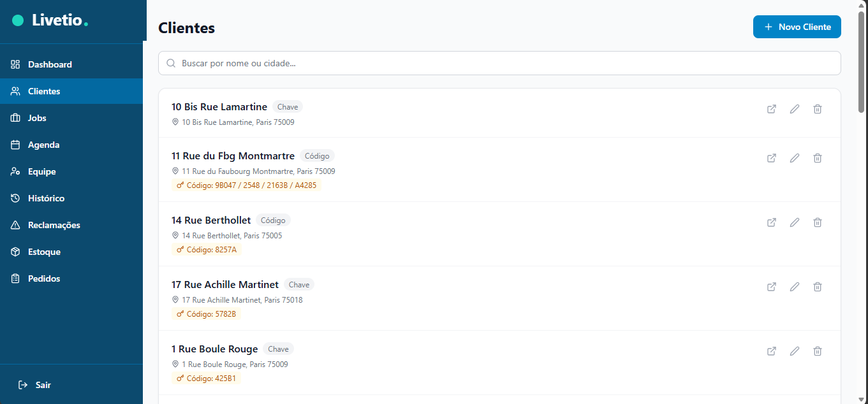This screenshot has height=404, width=868.
Task: Edit the 11 Rue du Fbg Montmartre client
Action: 795,158
